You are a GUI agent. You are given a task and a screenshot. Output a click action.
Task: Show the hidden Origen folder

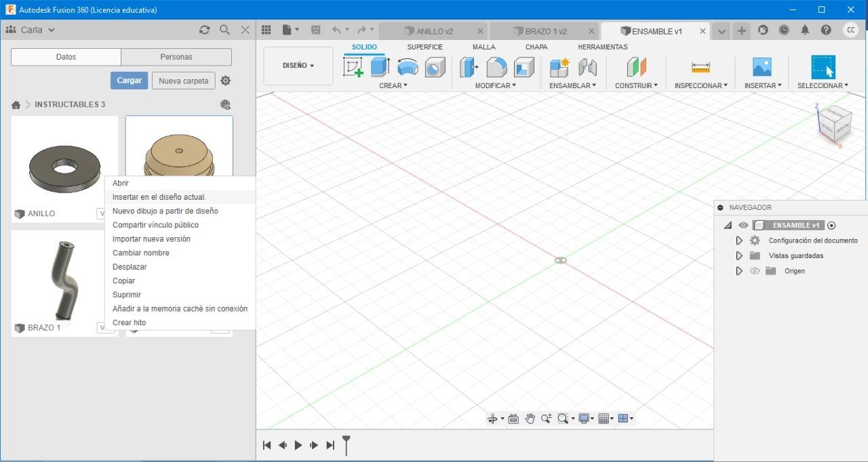tap(754, 271)
